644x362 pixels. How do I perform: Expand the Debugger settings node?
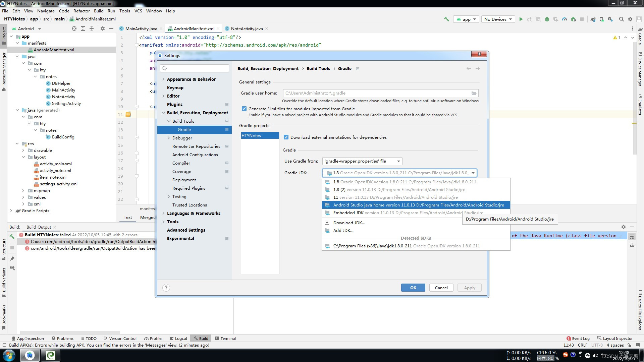click(169, 138)
